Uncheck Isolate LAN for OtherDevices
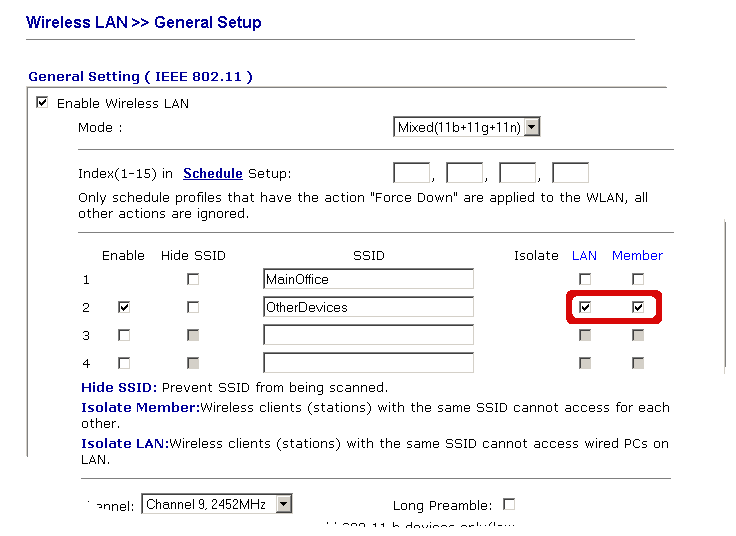Viewport: 736px width, 536px height. pos(585,307)
